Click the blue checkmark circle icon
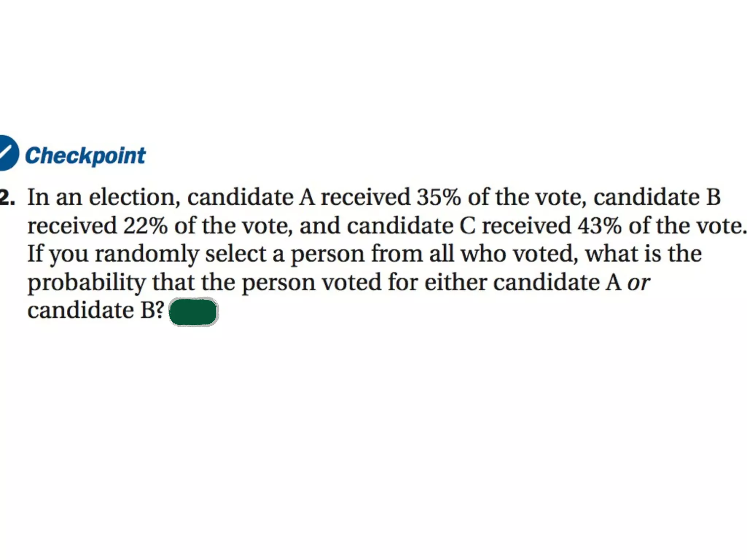The height and width of the screenshot is (560, 747). [9, 153]
